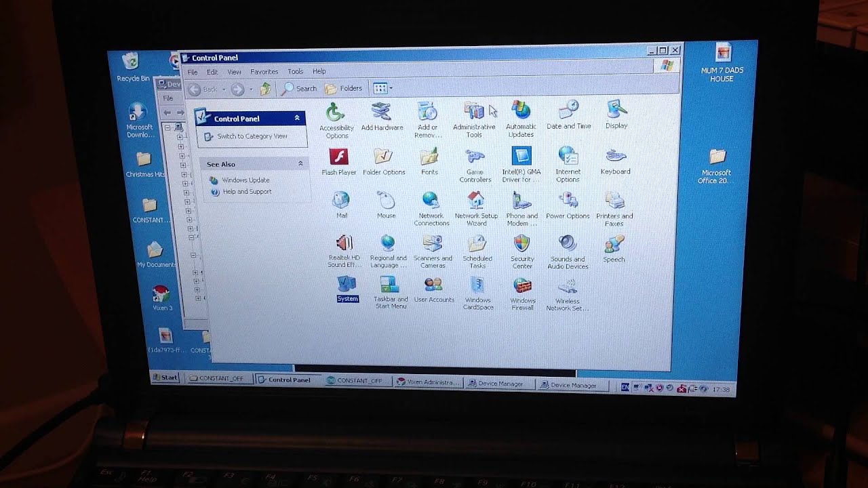Collapse the See Also section
The image size is (868, 488).
(300, 163)
